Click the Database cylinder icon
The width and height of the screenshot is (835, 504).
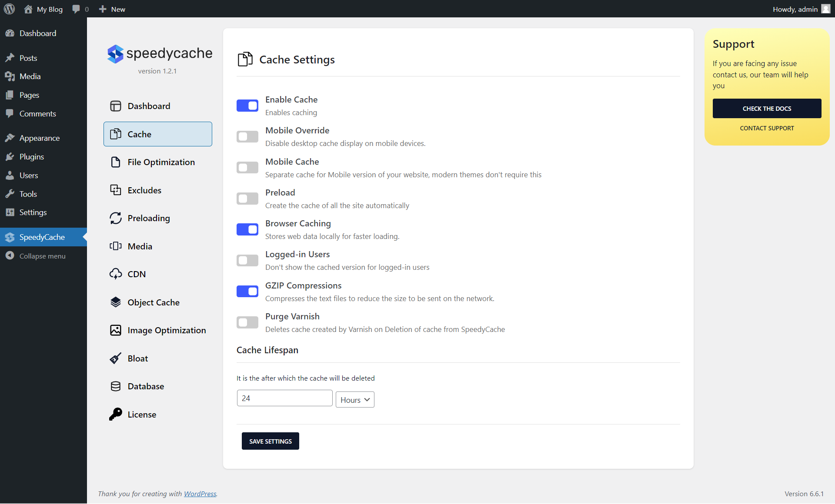[x=115, y=386]
